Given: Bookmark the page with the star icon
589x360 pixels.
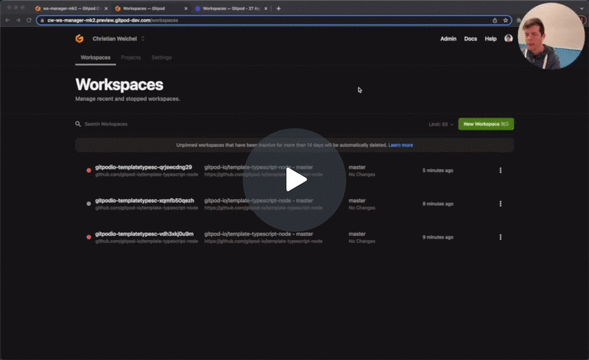Looking at the screenshot, I should pyautogui.click(x=505, y=20).
